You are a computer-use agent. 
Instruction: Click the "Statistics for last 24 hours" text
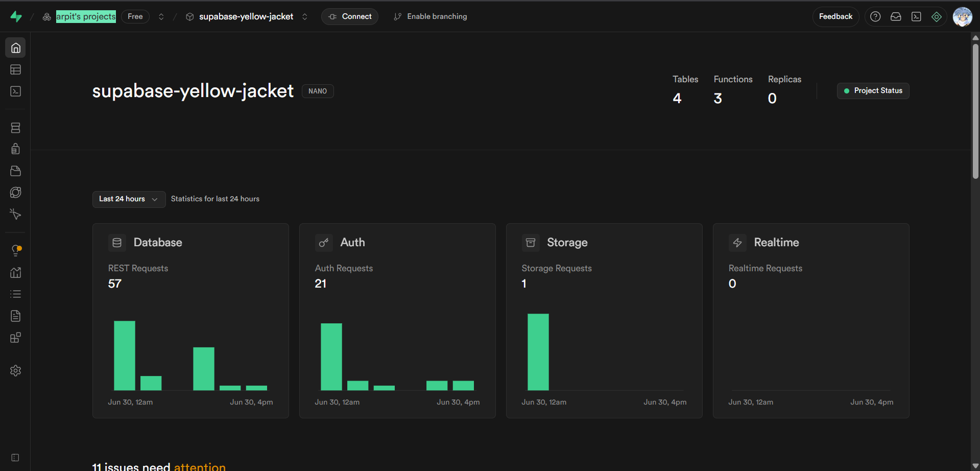(x=215, y=199)
